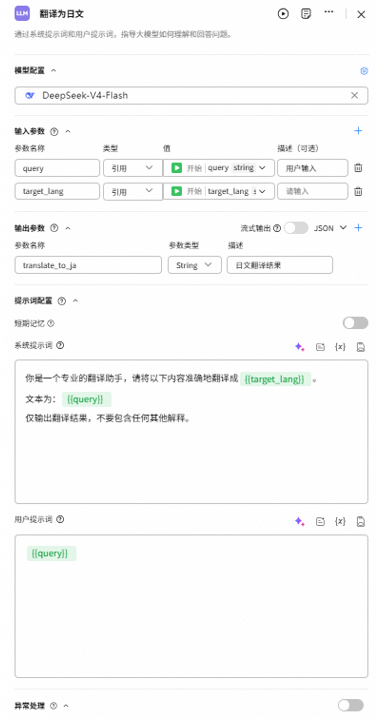Image resolution: width=387 pixels, height=718 pixels.
Task: AI-optimize the user prompt sparkle icon
Action: 300,521
